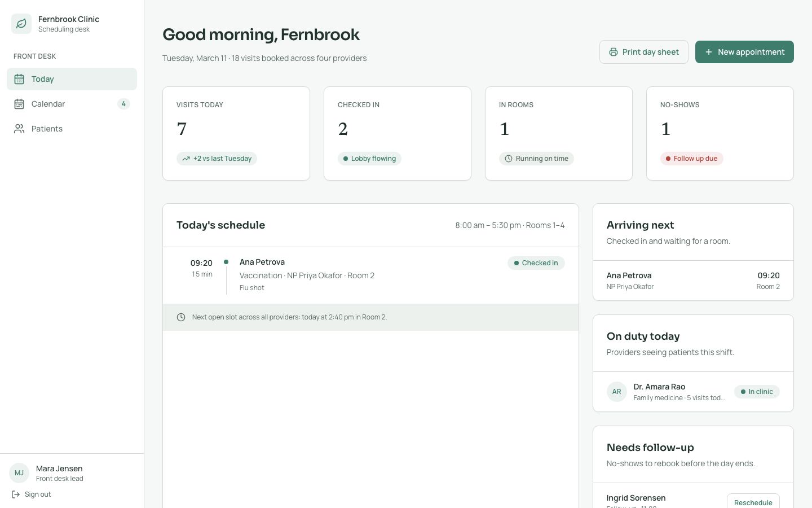Click the sign out arrow icon
812x508 pixels.
(16, 494)
